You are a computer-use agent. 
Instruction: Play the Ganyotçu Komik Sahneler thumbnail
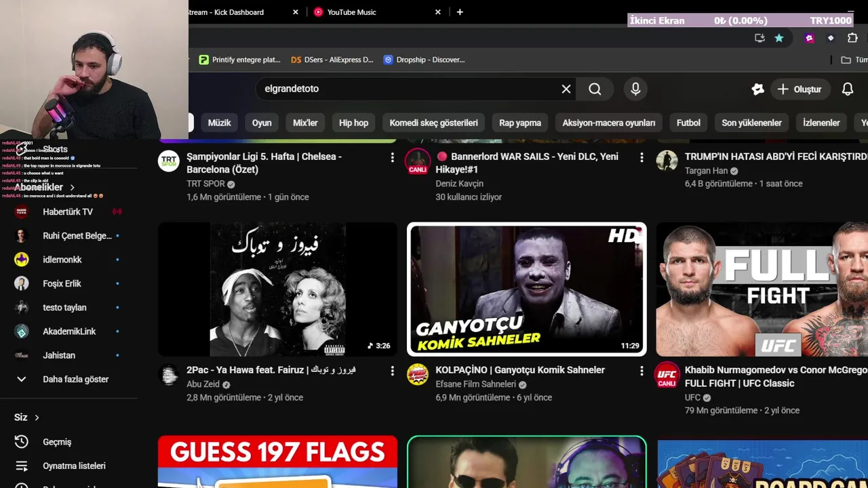click(527, 289)
